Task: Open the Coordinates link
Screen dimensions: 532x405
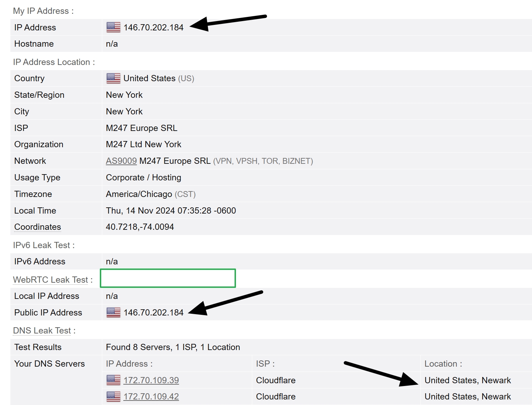Action: tap(37, 227)
